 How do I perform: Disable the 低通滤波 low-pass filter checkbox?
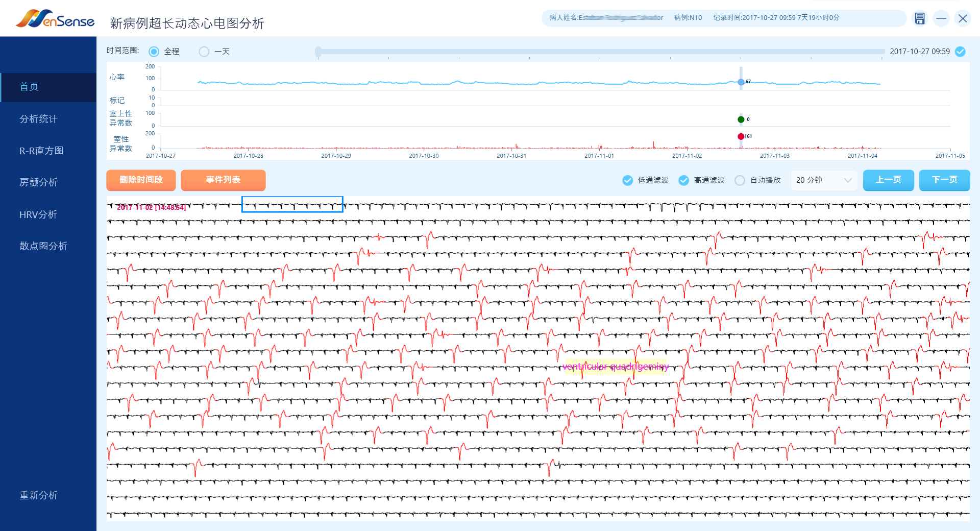click(x=628, y=180)
